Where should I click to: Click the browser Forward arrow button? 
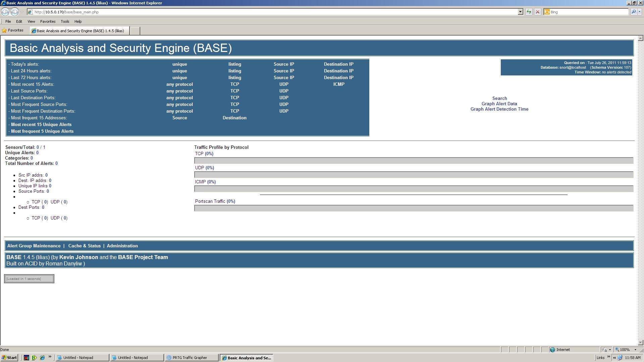[14, 12]
